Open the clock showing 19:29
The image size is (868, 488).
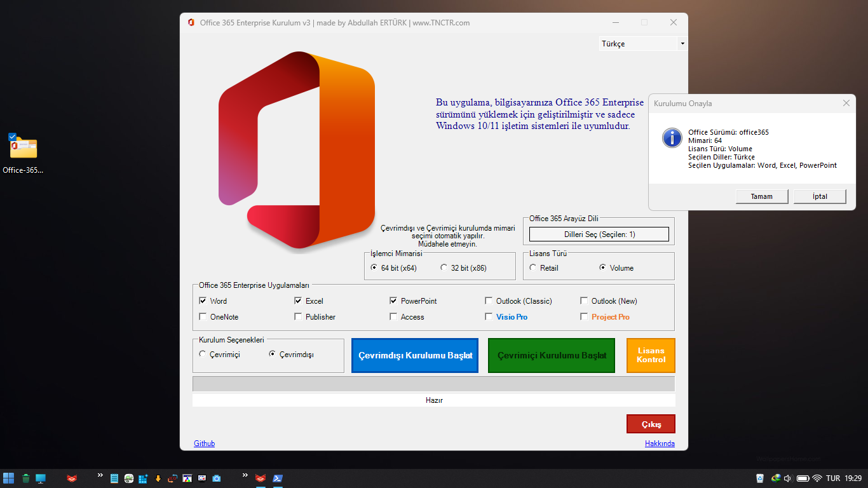coord(853,478)
